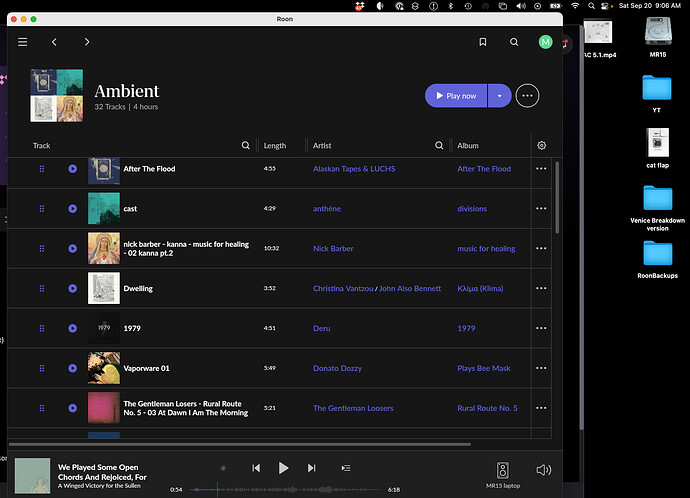Open the more options for 1979 track
Image resolution: width=690 pixels, height=498 pixels.
pos(541,328)
